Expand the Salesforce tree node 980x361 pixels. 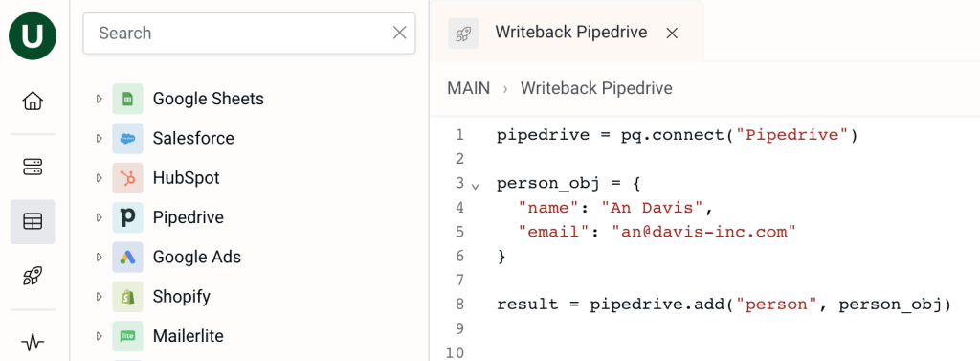coord(99,138)
